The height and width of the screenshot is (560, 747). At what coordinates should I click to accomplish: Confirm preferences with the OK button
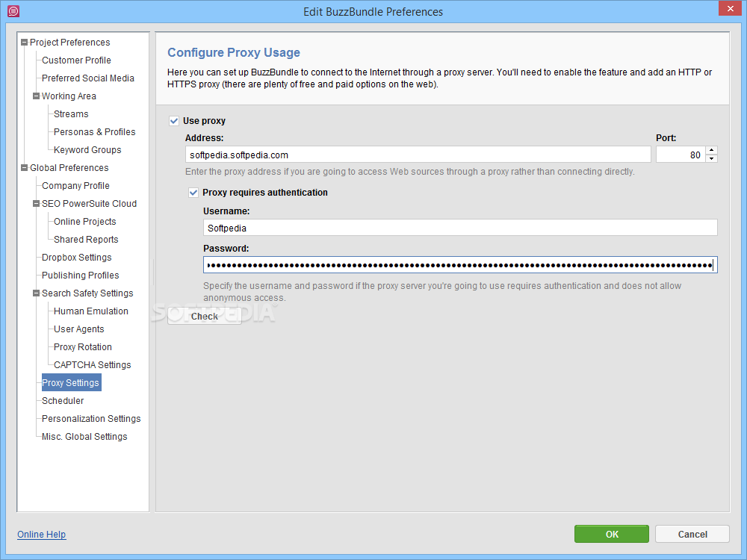(612, 535)
